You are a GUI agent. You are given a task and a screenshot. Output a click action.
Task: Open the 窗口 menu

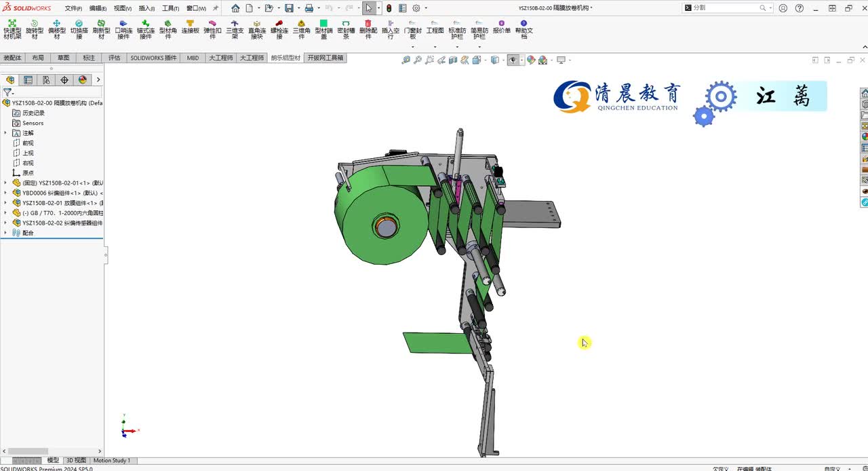[196, 8]
